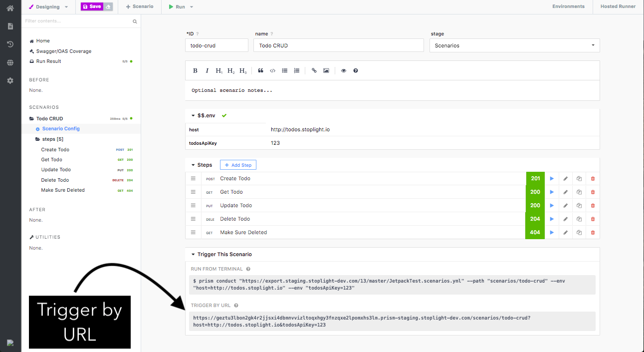Edit the Get Todo step pencil icon
644x352 pixels.
pyautogui.click(x=565, y=192)
